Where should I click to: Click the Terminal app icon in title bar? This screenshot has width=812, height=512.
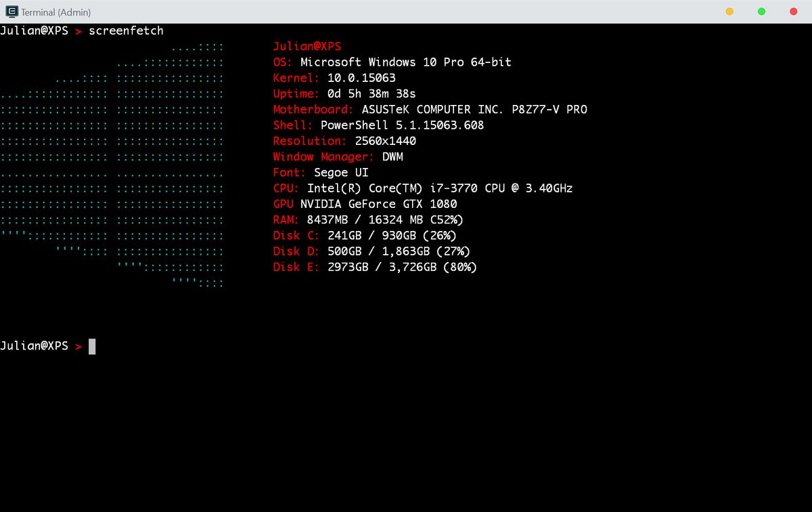[x=12, y=12]
